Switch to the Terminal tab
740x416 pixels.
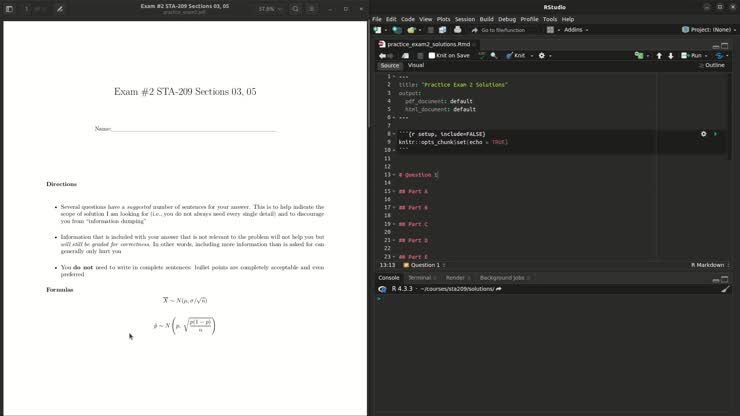click(x=420, y=278)
